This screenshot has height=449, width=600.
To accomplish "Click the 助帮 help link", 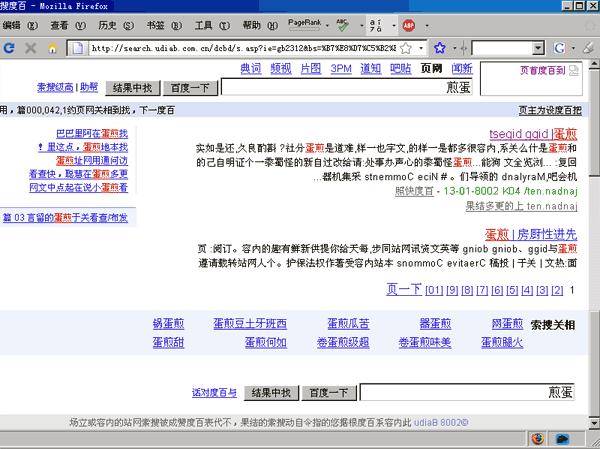I will click(89, 87).
